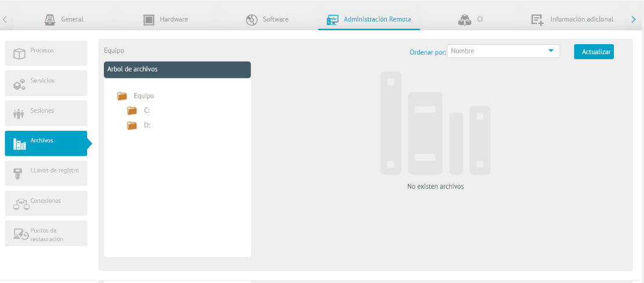Switch to the Hardware tab
644x283 pixels.
165,19
